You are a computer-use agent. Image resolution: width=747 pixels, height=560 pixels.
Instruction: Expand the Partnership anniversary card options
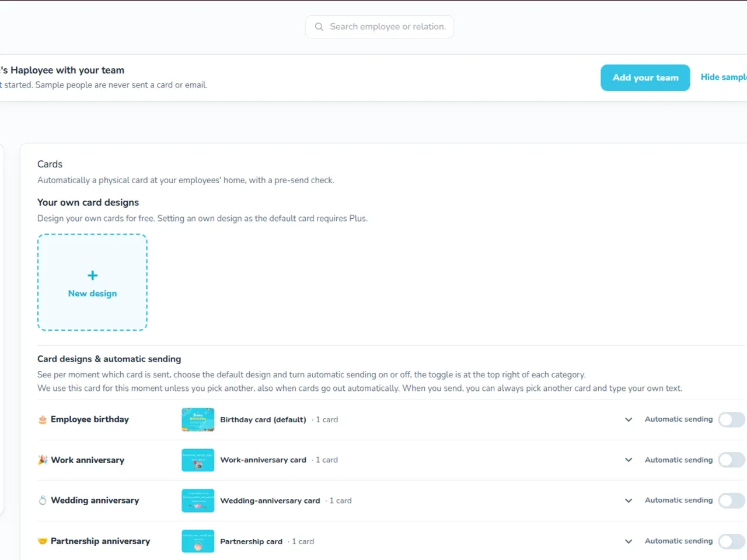pyautogui.click(x=629, y=541)
